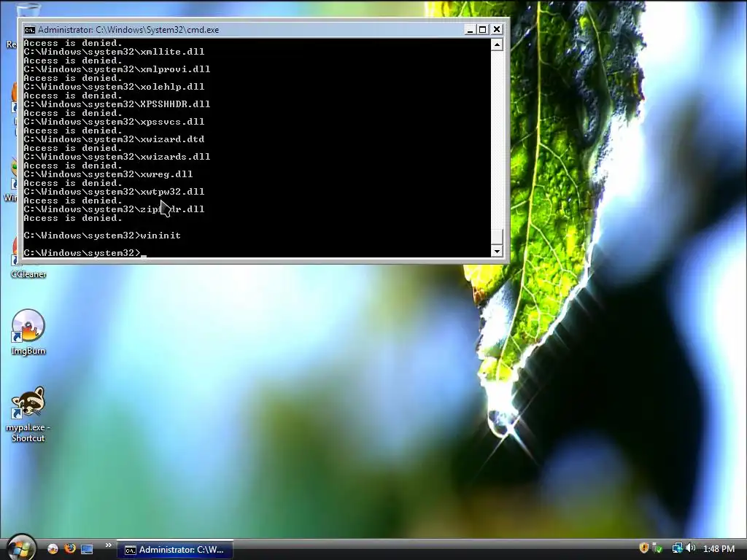This screenshot has width=747, height=560.
Task: Click the 1:48 PM system clock
Action: point(719,549)
